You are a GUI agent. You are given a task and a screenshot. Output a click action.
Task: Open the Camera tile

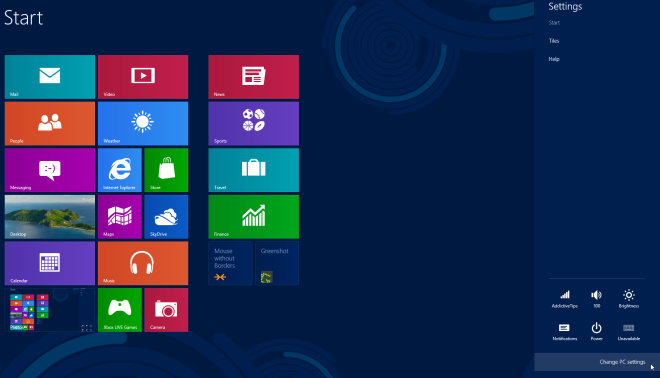pyautogui.click(x=166, y=310)
